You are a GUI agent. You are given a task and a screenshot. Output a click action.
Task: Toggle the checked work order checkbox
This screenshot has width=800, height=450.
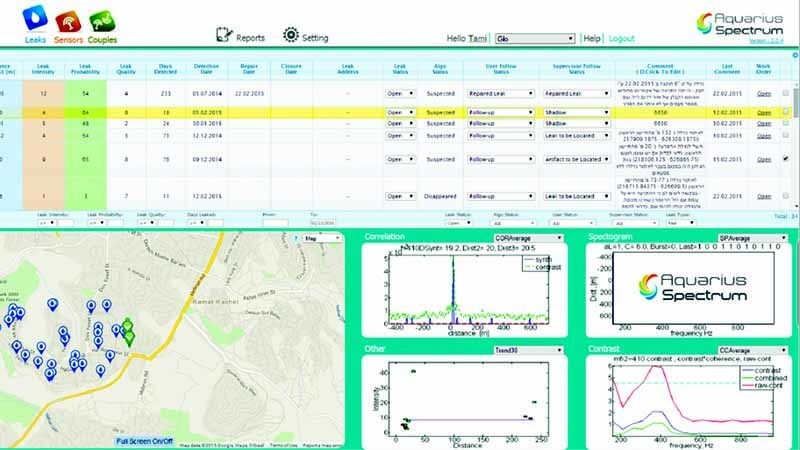pos(784,158)
